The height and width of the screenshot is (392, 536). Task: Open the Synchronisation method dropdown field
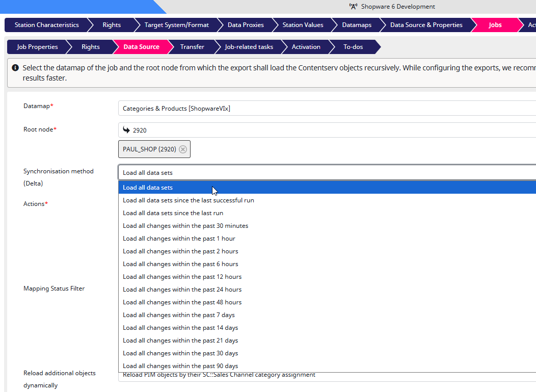tap(326, 172)
